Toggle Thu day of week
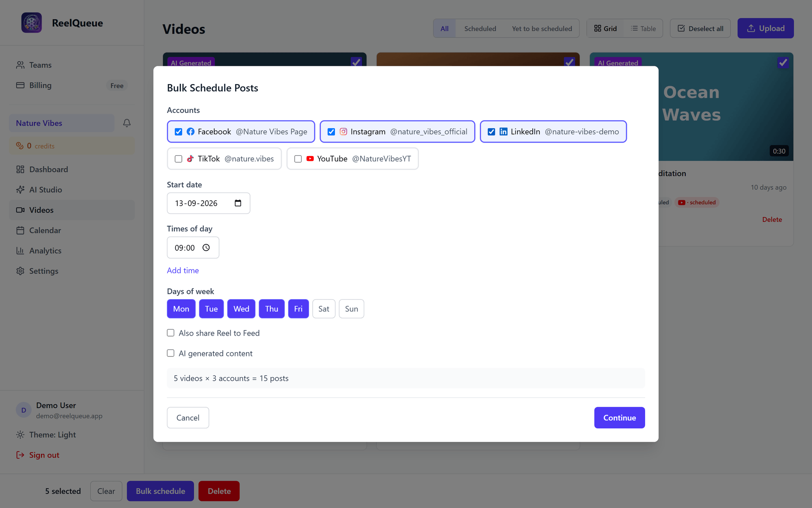Image resolution: width=812 pixels, height=508 pixels. click(272, 309)
